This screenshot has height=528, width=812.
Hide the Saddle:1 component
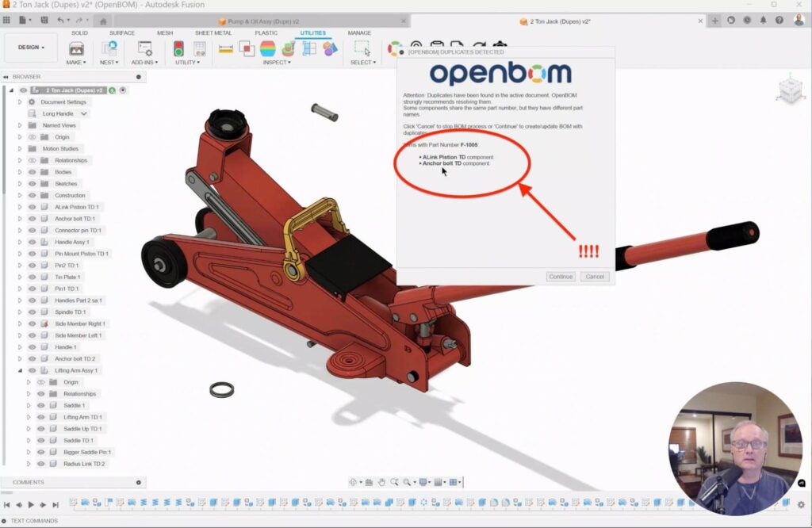pos(41,405)
